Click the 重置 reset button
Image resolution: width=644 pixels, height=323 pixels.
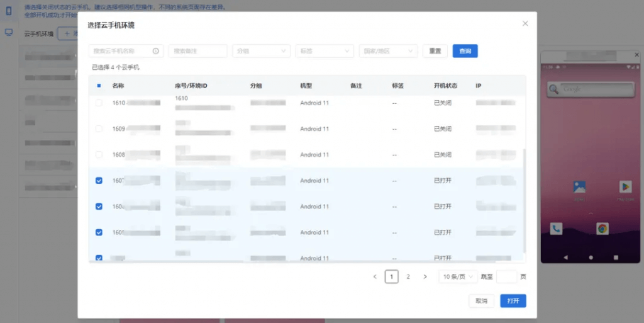pos(435,51)
